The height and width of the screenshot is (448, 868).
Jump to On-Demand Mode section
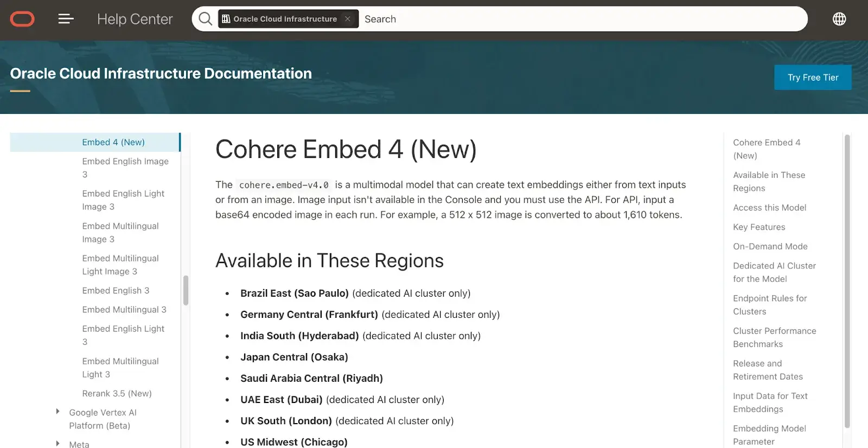(x=770, y=246)
